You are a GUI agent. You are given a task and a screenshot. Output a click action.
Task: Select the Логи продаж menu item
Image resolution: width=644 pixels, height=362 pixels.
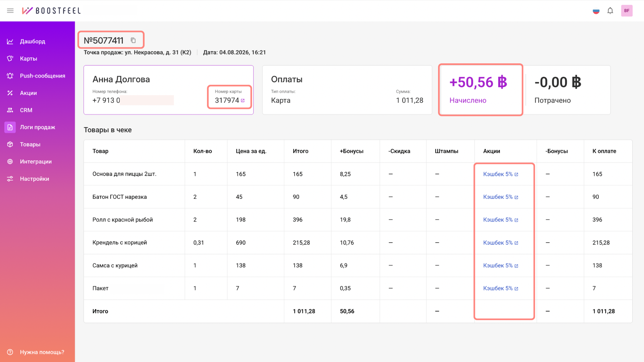coord(38,127)
